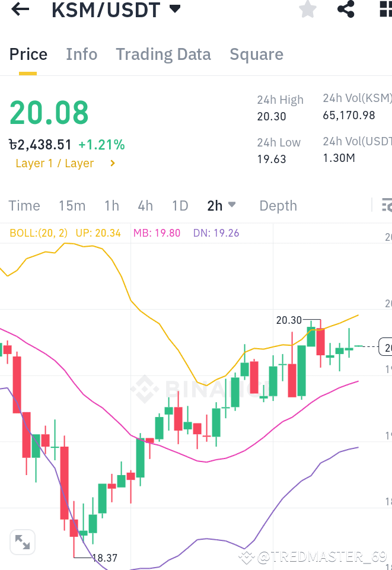Switch to the Trading Data tab

point(163,54)
